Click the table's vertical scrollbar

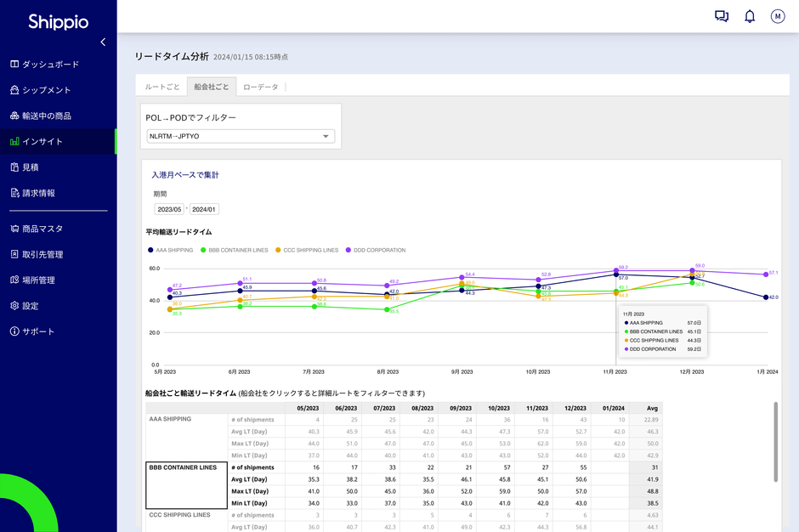(x=774, y=442)
